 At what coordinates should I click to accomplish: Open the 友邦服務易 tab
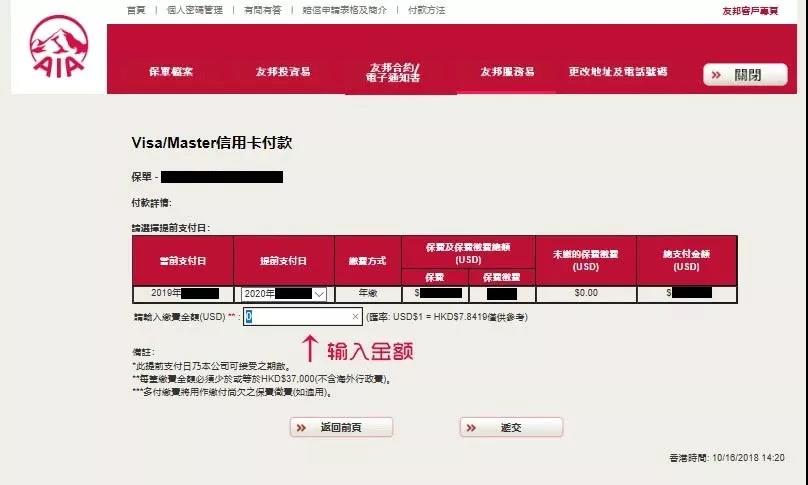[507, 72]
